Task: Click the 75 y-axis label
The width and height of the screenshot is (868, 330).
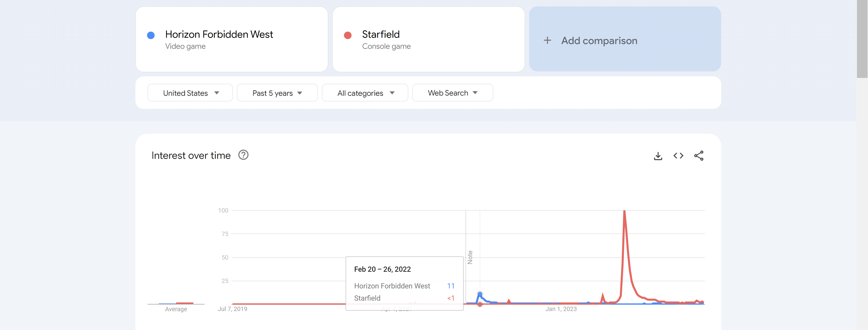Action: tap(225, 234)
